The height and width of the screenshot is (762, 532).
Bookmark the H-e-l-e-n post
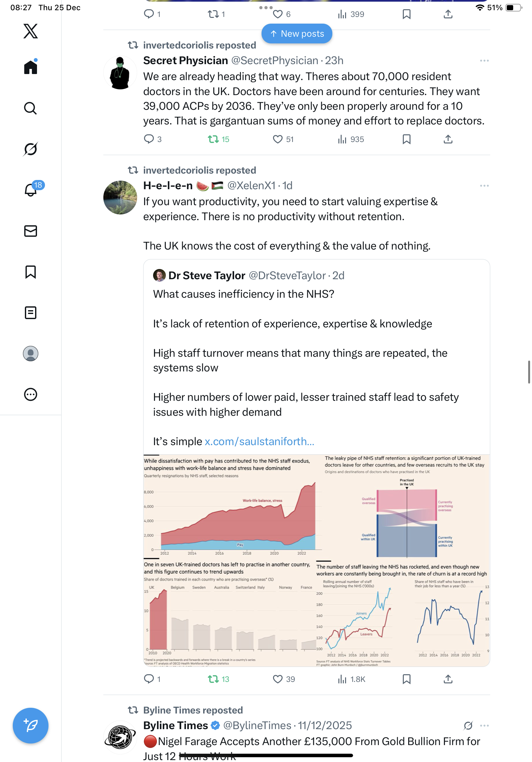click(406, 679)
